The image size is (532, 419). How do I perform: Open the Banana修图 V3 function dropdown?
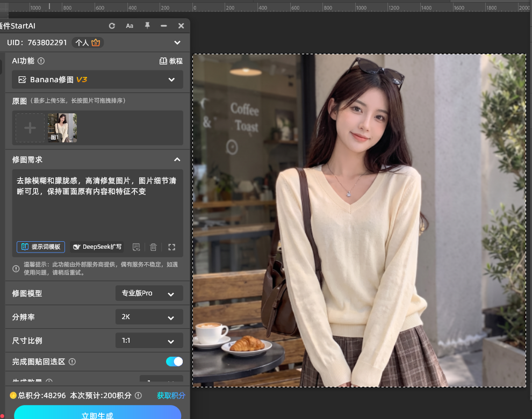pyautogui.click(x=97, y=80)
